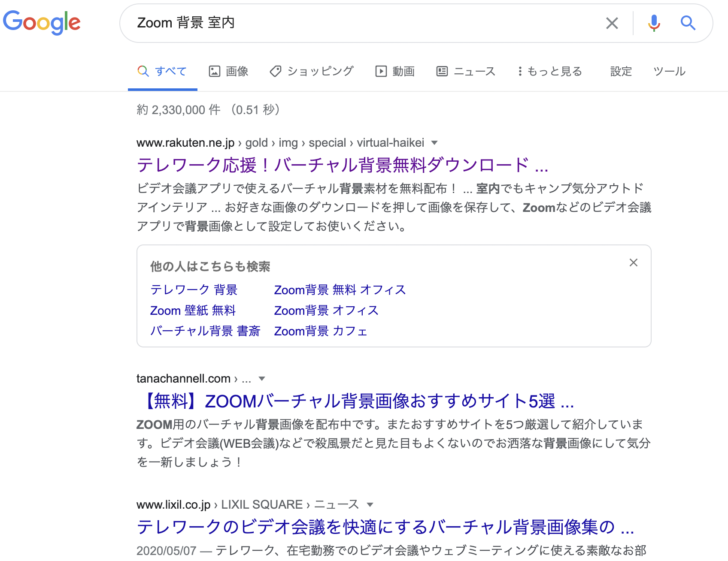Open テレワーク応援！バーチャル背景無料ダウンロード result
Viewport: 728px width, 561px height.
(343, 165)
